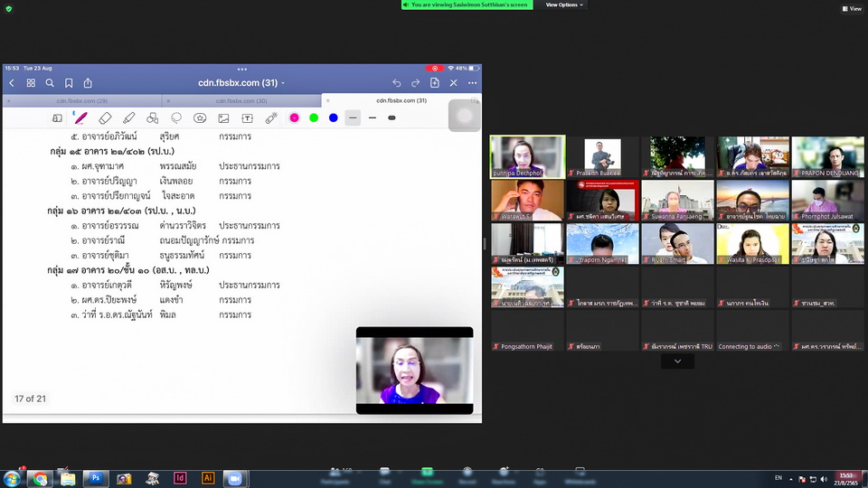
Task: Open the Zoom app taskbar icon
Action: coord(235,479)
